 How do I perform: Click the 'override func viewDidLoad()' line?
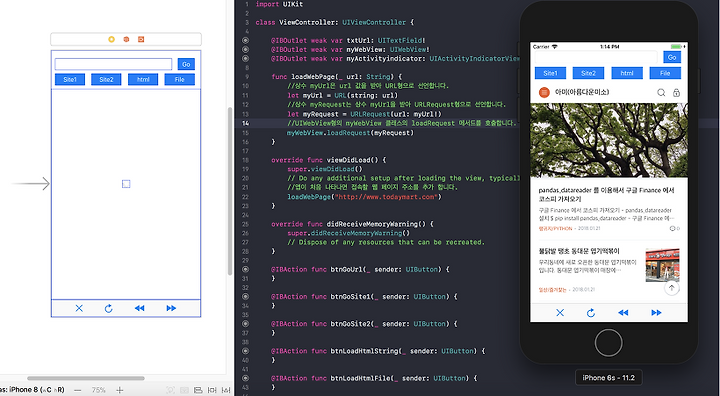[329, 160]
